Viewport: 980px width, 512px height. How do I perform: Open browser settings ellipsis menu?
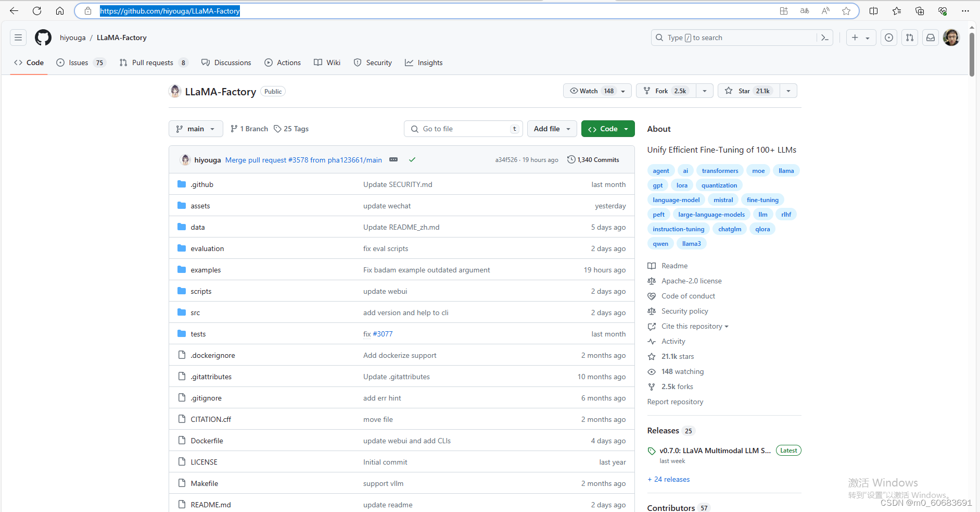tap(965, 11)
